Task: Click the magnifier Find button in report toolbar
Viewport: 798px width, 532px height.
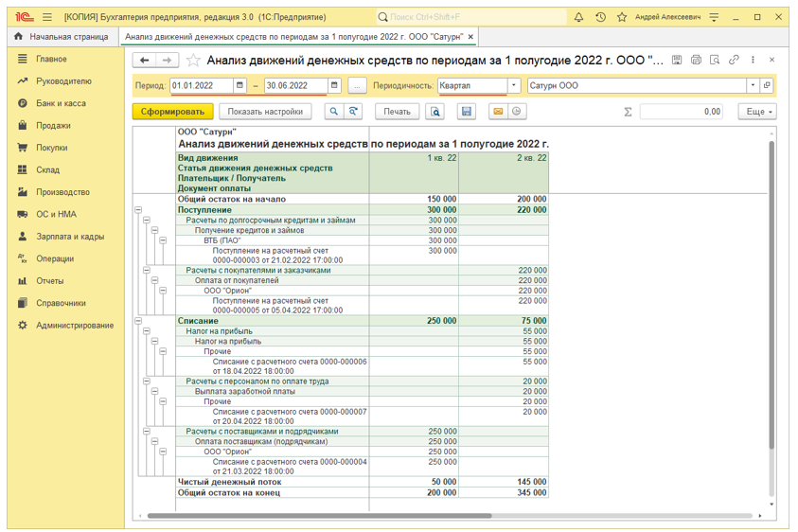Action: (334, 112)
